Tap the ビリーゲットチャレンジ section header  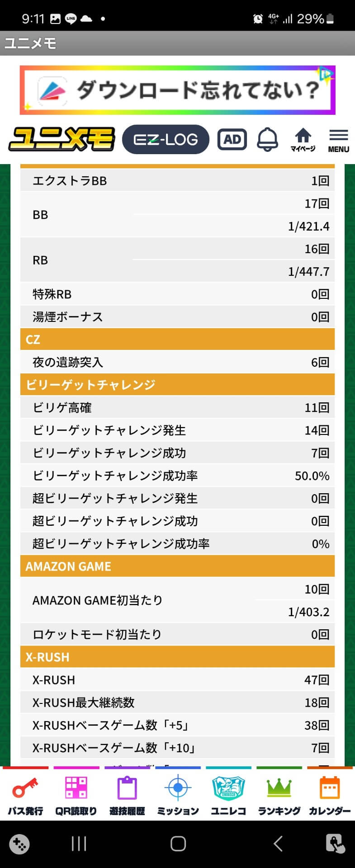click(177, 385)
